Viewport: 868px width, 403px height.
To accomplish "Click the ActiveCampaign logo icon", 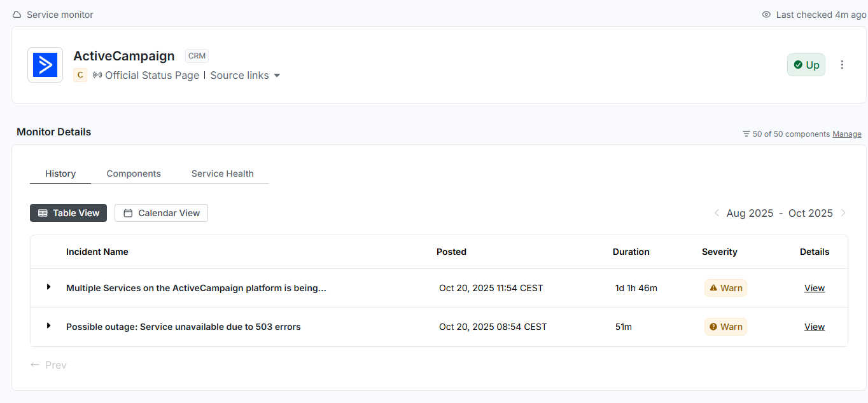I will point(45,65).
